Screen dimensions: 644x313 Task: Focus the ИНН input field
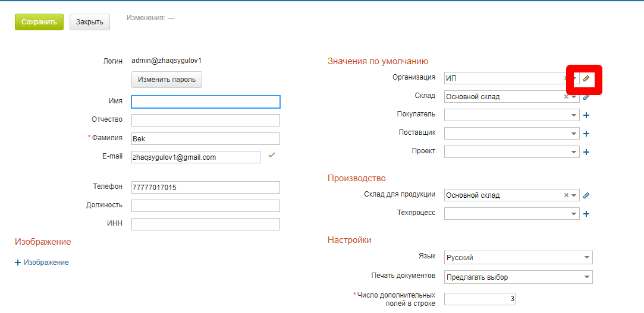tap(206, 225)
